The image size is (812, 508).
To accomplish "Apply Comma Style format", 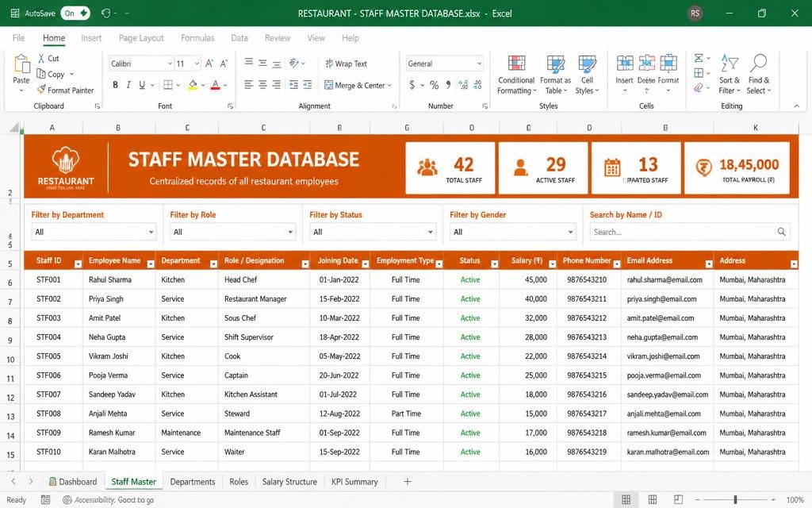I will [x=449, y=84].
